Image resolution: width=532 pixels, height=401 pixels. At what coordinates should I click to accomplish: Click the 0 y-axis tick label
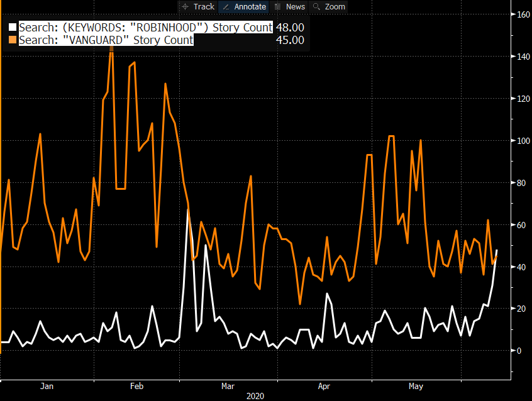[x=519, y=351]
